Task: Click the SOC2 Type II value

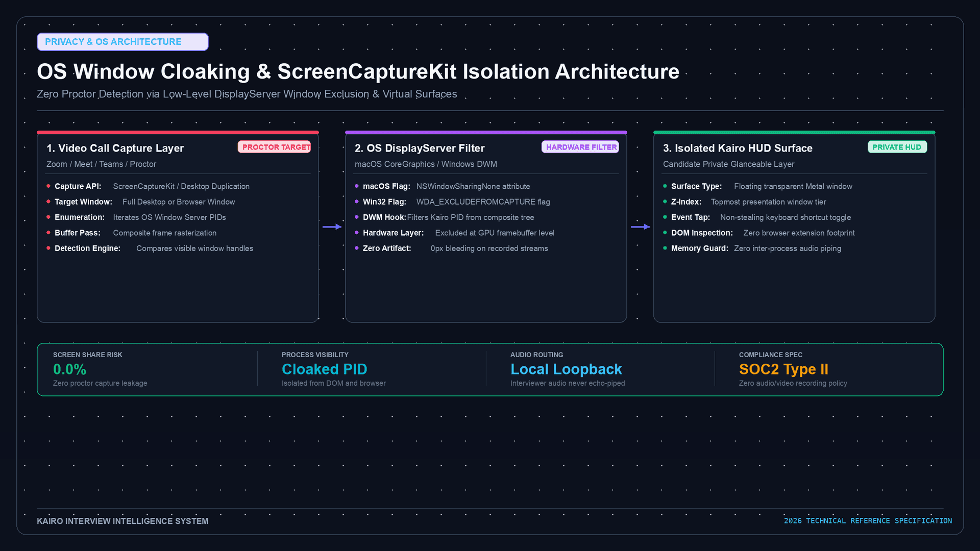Action: pos(783,369)
